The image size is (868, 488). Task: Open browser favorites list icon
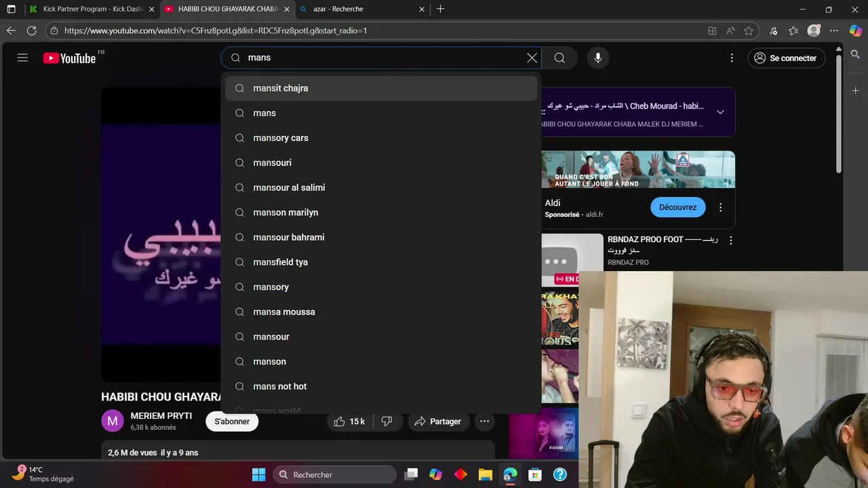pyautogui.click(x=793, y=30)
